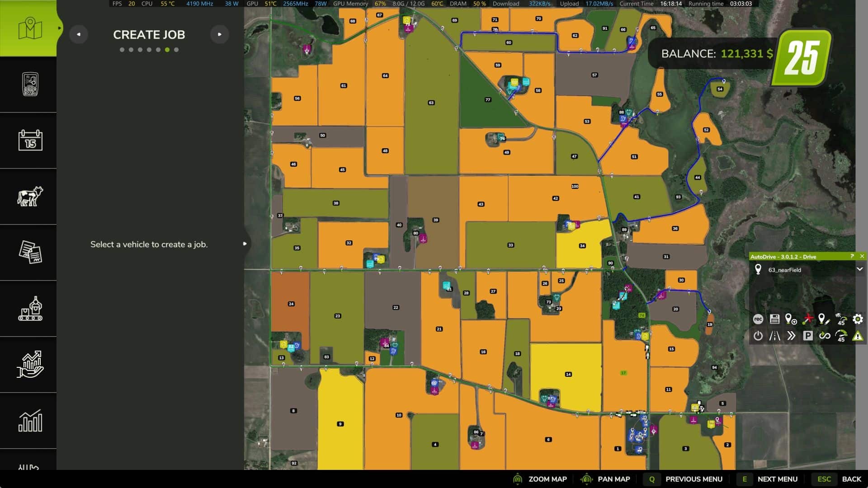Save AutoDrive routes with floppy disk icon
Screen dimensions: 868x488
pos(774,319)
